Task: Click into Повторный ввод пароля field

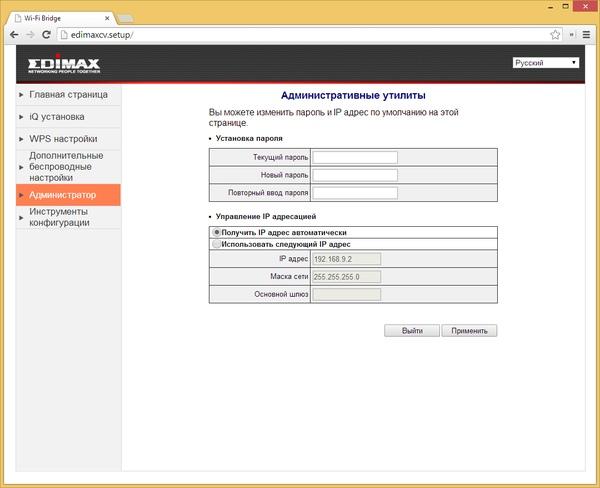Action: [x=355, y=193]
